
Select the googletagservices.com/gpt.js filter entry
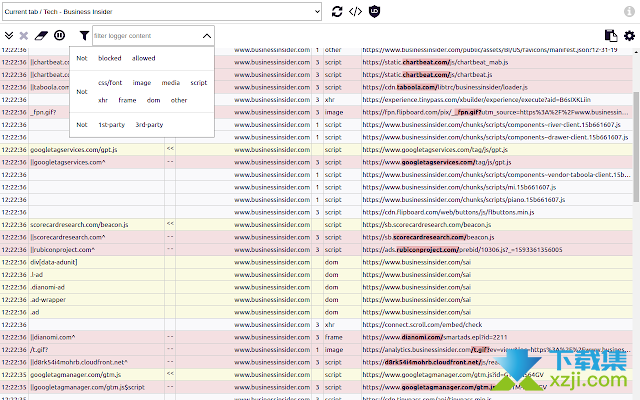73,150
